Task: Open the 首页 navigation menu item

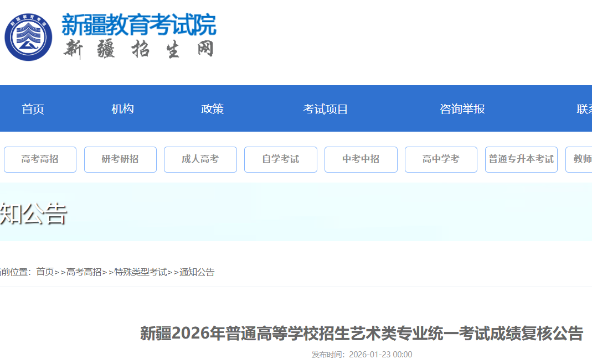Action: coord(33,109)
